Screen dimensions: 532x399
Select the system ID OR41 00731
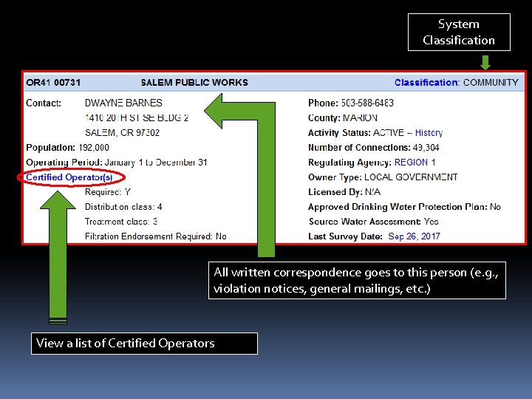click(53, 83)
